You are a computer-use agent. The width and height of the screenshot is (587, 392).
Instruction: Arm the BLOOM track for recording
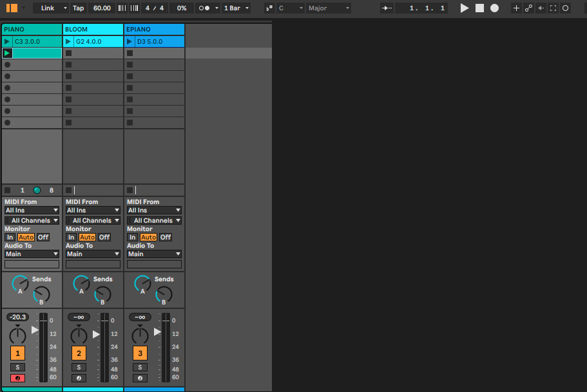[79, 378]
